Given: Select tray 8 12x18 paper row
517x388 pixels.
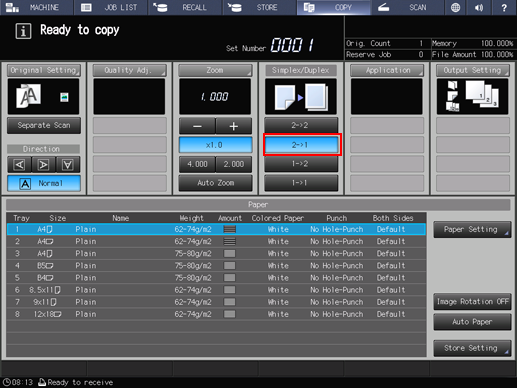Looking at the screenshot, I should (216, 314).
